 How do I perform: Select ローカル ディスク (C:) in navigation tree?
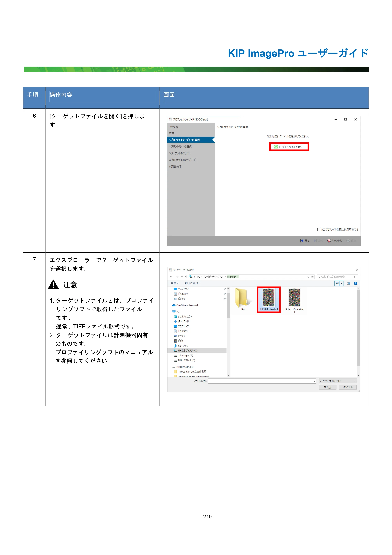pos(197,350)
